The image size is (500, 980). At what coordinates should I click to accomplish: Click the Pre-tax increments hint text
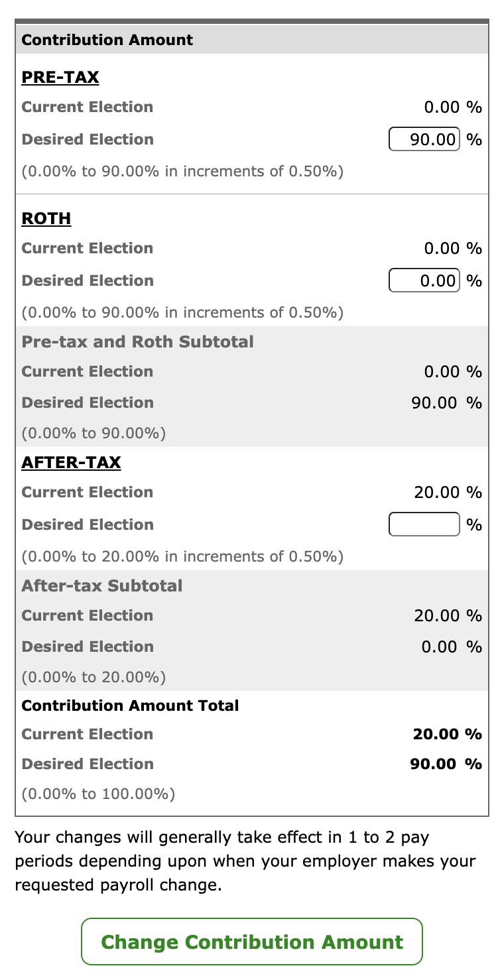click(182, 172)
